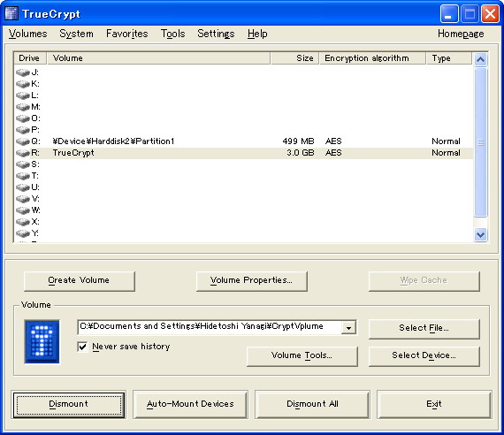Image resolution: width=504 pixels, height=435 pixels.
Task: Click the W: drive icon
Action: coord(23,210)
